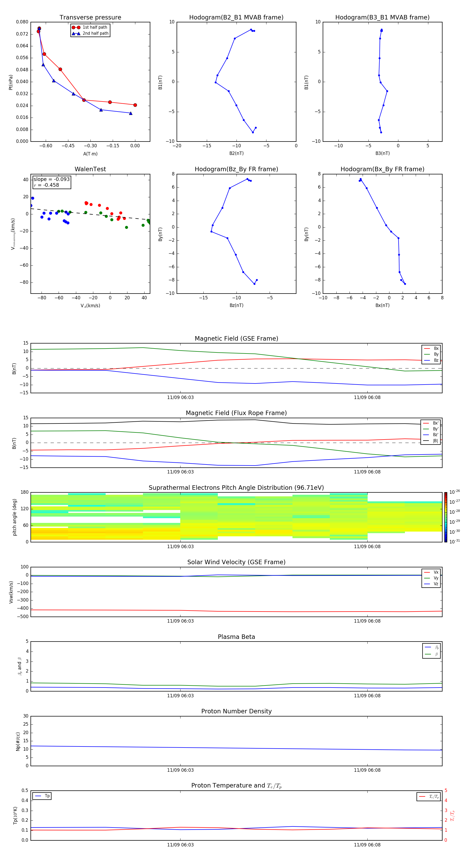
Task: Click 'Bx(nT)' x-axis label
Action: tap(382, 305)
